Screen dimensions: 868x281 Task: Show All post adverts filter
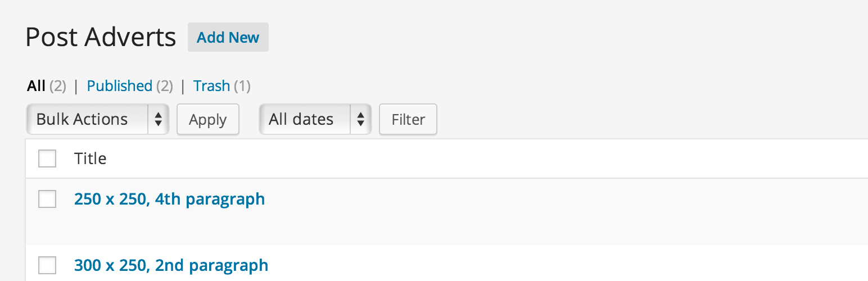(x=36, y=86)
